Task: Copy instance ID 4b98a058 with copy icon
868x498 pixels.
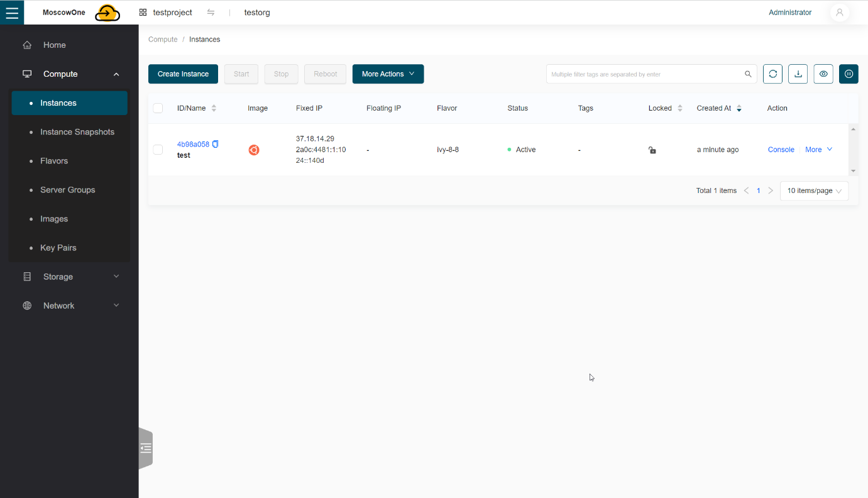Action: [x=216, y=144]
